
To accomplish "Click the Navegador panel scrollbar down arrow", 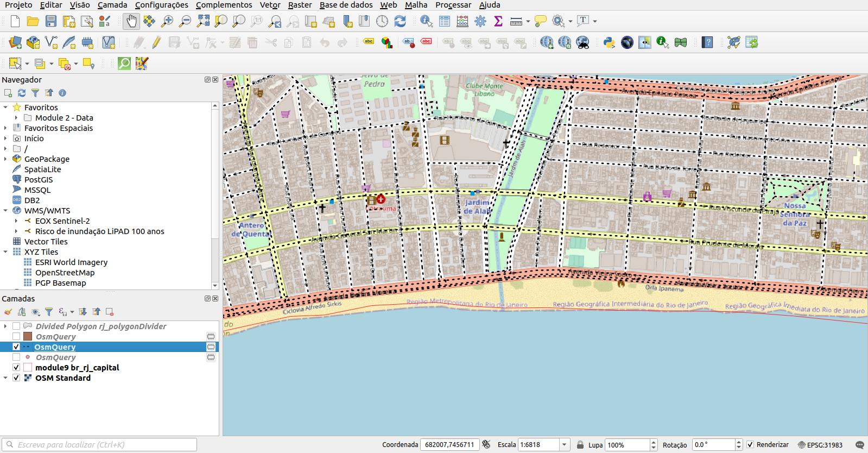I will 215,286.
